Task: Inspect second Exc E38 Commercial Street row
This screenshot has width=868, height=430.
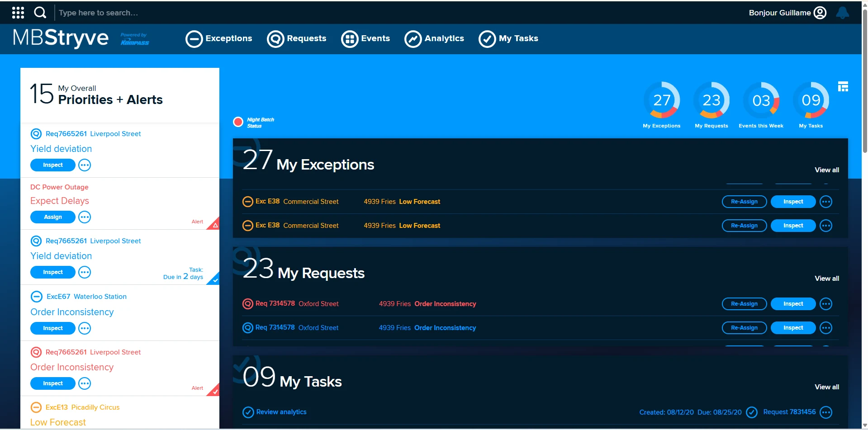Action: click(793, 226)
